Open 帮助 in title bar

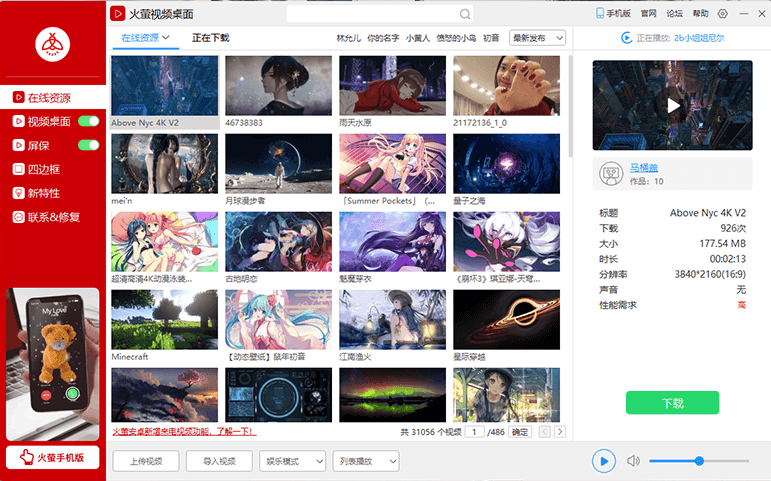(701, 14)
